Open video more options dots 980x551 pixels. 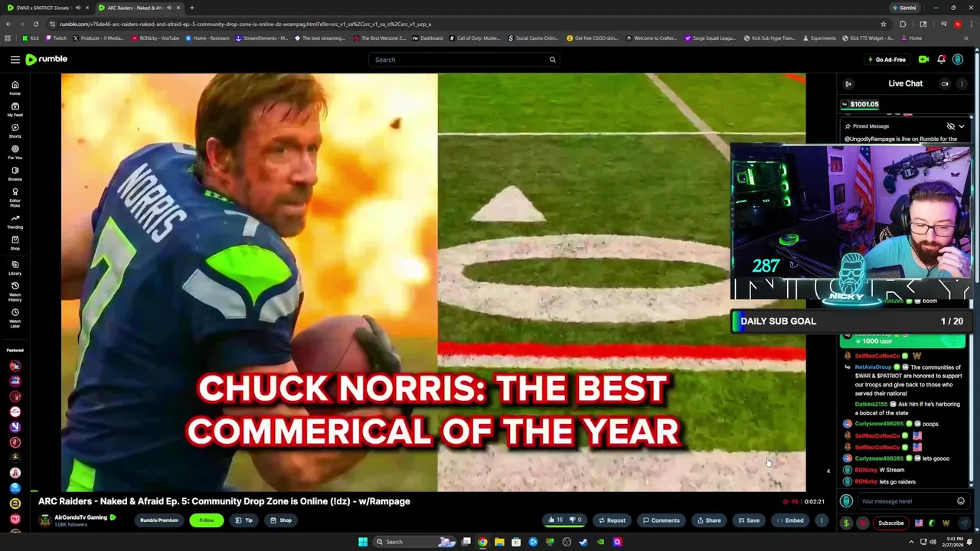tap(822, 520)
